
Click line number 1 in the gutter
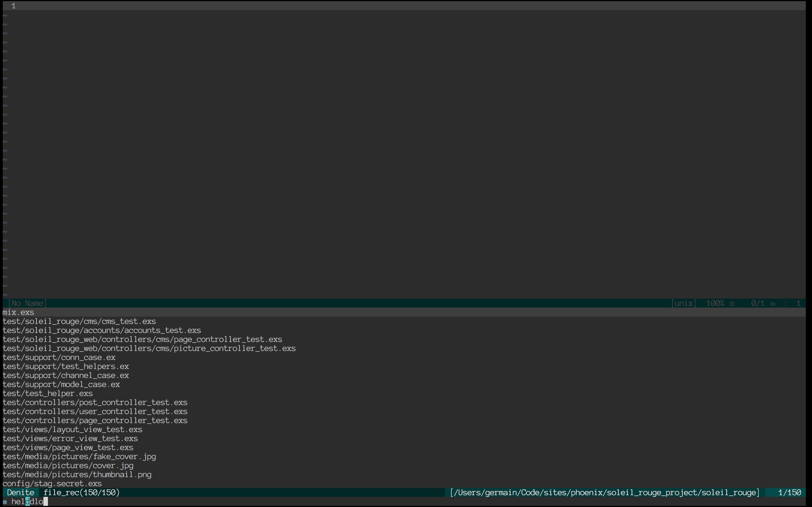(14, 5)
